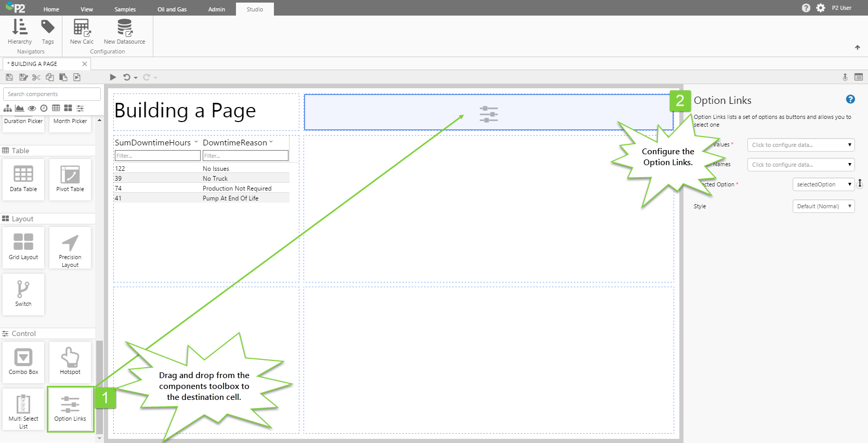Open the top bar help icon
The image size is (868, 443).
pos(806,8)
